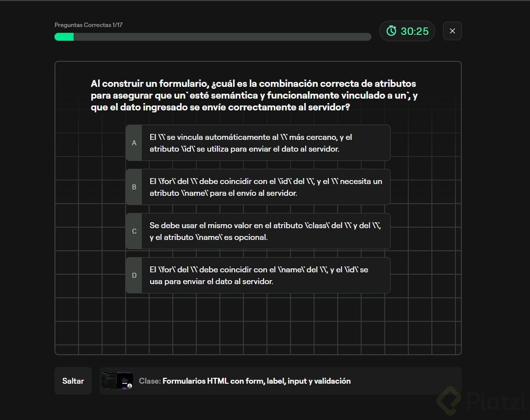530x420 pixels.
Task: Click the quiz progress bar
Action: click(213, 37)
